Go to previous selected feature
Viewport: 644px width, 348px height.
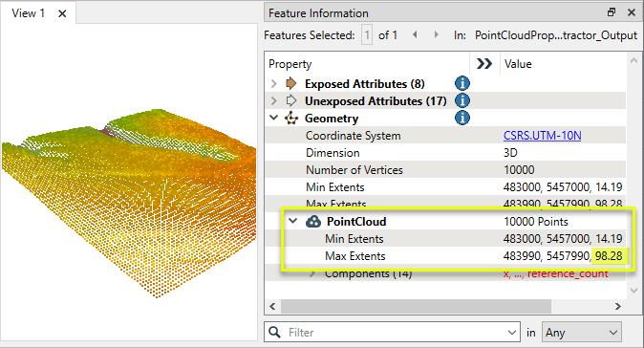[415, 35]
